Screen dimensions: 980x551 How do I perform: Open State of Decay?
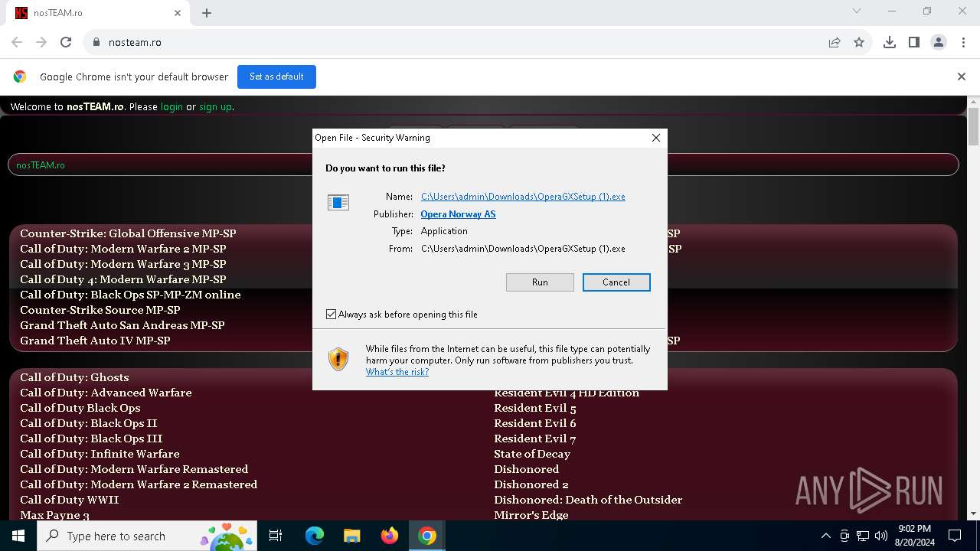(x=532, y=454)
